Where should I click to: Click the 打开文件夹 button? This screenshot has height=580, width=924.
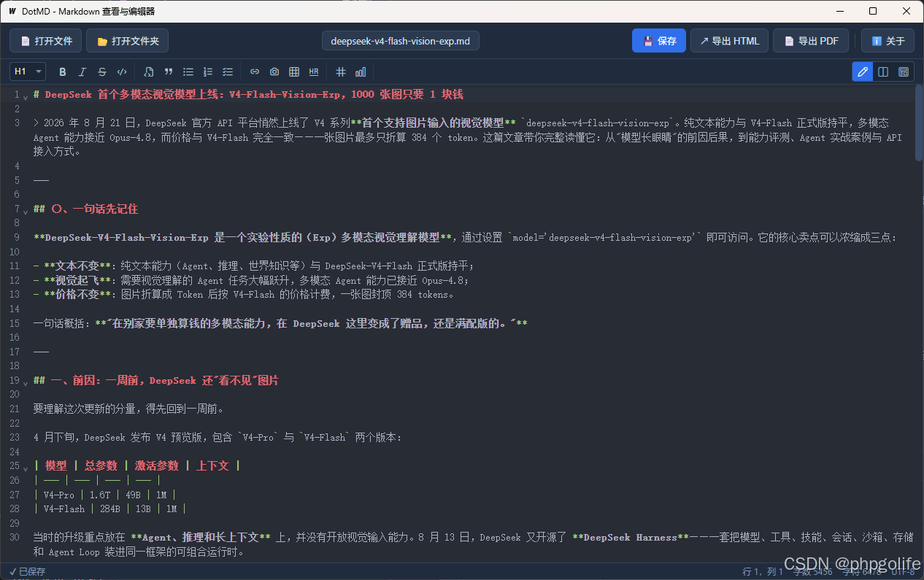(x=127, y=41)
